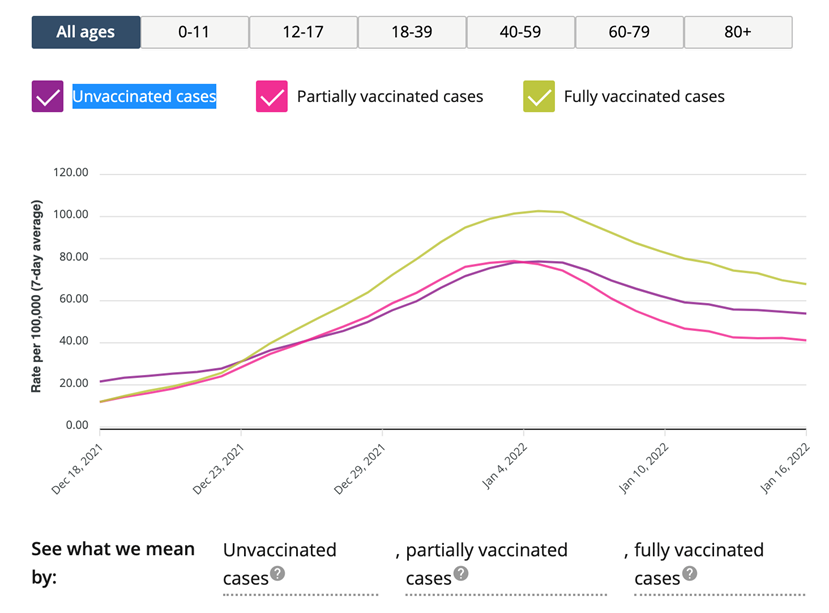Click help icon beside Unvaccinated cases definition
Screen dimensions: 829x613
(277, 574)
